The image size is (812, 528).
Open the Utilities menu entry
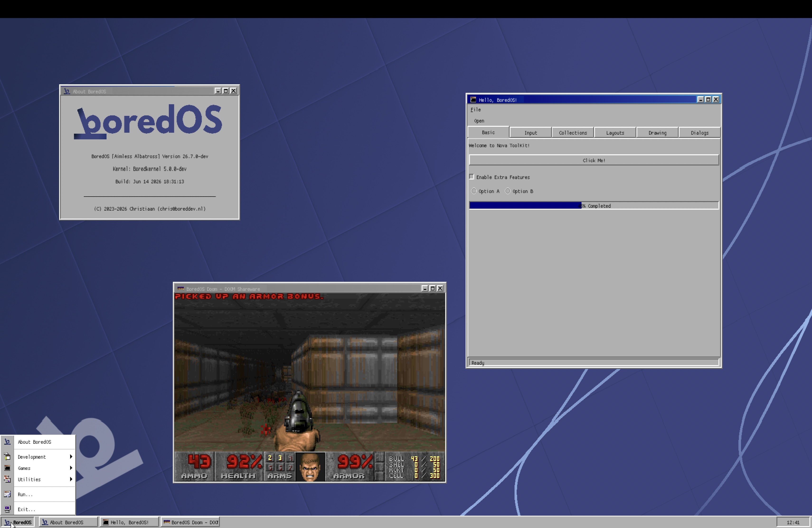click(x=38, y=479)
